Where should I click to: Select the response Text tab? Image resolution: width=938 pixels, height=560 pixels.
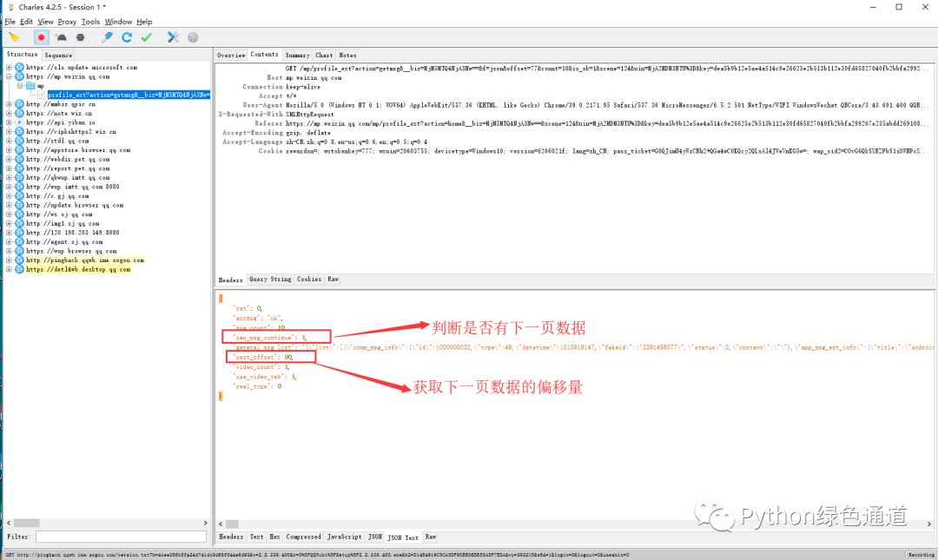(x=256, y=537)
